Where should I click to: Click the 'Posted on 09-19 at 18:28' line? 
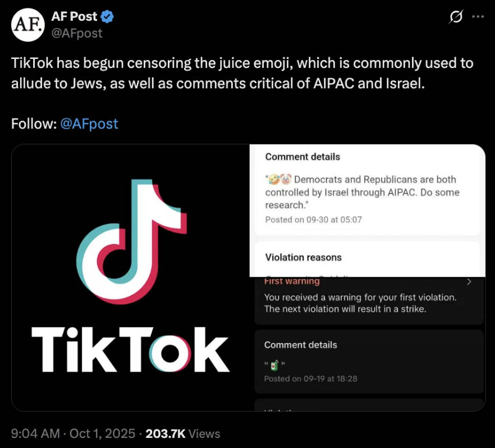coord(310,378)
